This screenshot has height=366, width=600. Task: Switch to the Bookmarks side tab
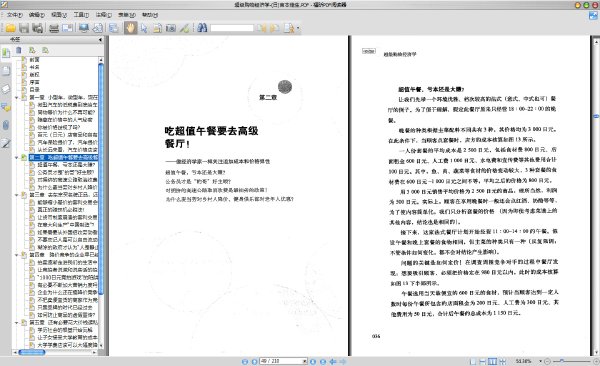[x=6, y=53]
